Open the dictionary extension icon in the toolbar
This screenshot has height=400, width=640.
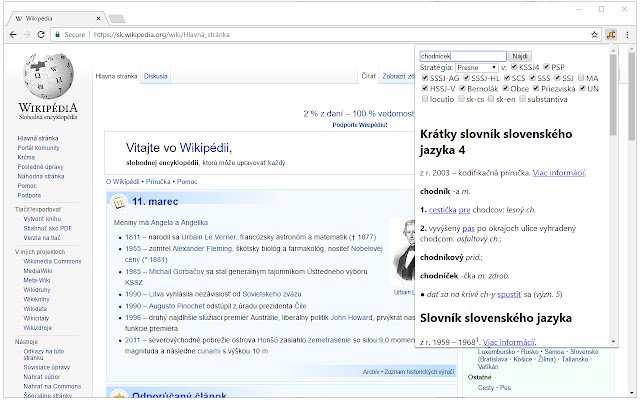611,35
